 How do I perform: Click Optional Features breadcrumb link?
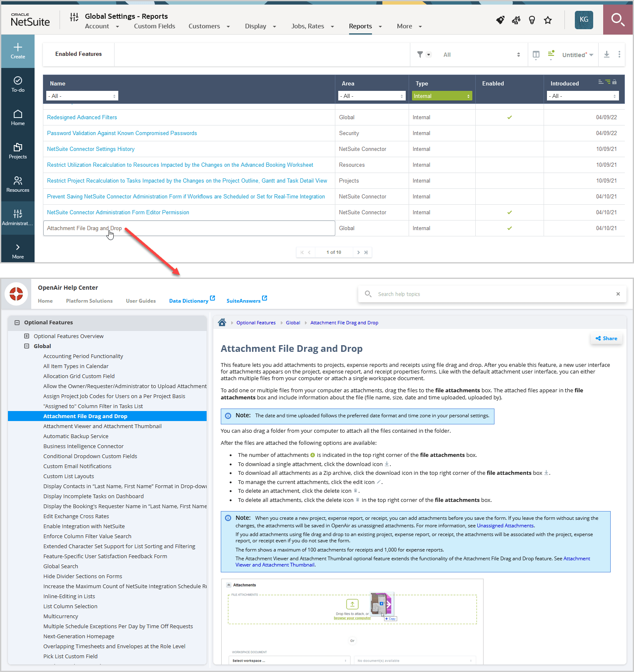[256, 323]
